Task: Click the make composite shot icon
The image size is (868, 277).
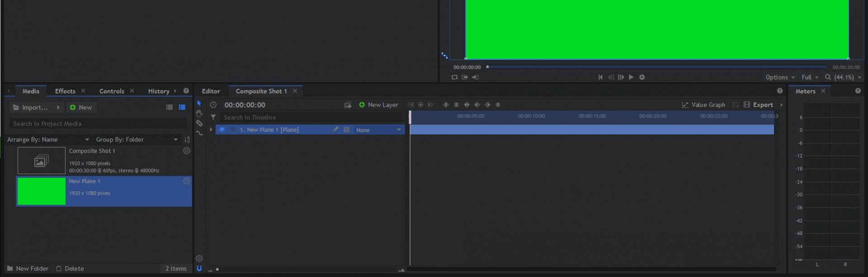Action: point(348,105)
